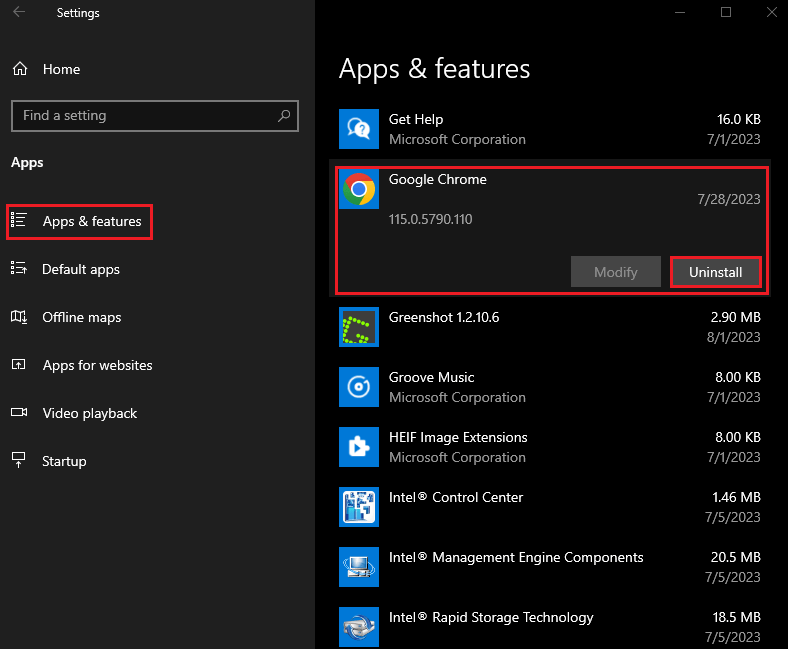Click the back arrow in Settings
The height and width of the screenshot is (649, 788).
[19, 12]
